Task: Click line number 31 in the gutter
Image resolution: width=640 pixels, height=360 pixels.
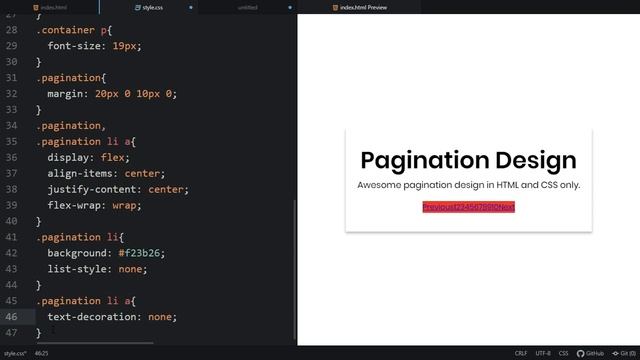Action: pyautogui.click(x=11, y=78)
